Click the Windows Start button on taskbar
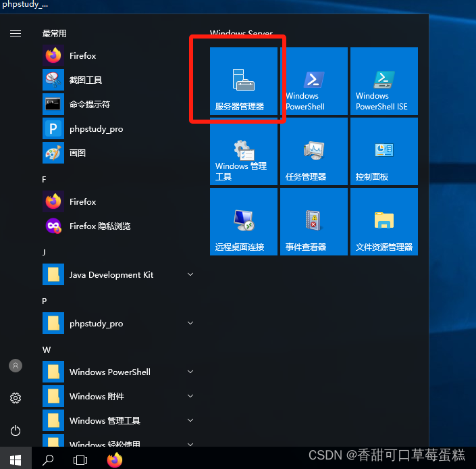The width and height of the screenshot is (476, 469). (16, 460)
